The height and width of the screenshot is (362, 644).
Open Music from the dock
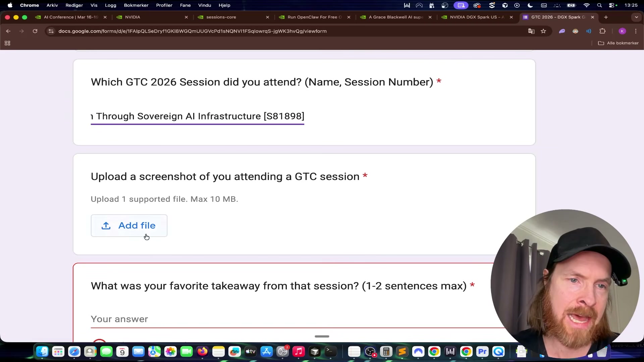coord(299,352)
